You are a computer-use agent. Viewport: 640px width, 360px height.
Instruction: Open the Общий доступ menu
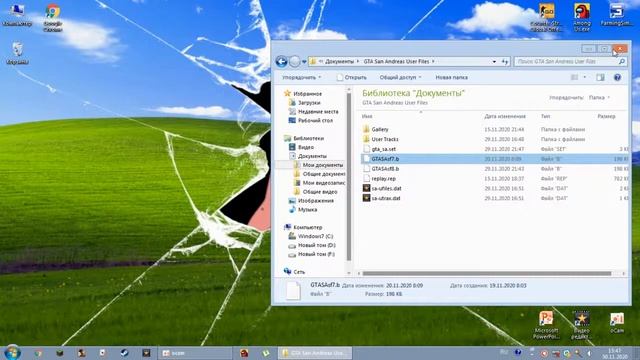coord(400,77)
